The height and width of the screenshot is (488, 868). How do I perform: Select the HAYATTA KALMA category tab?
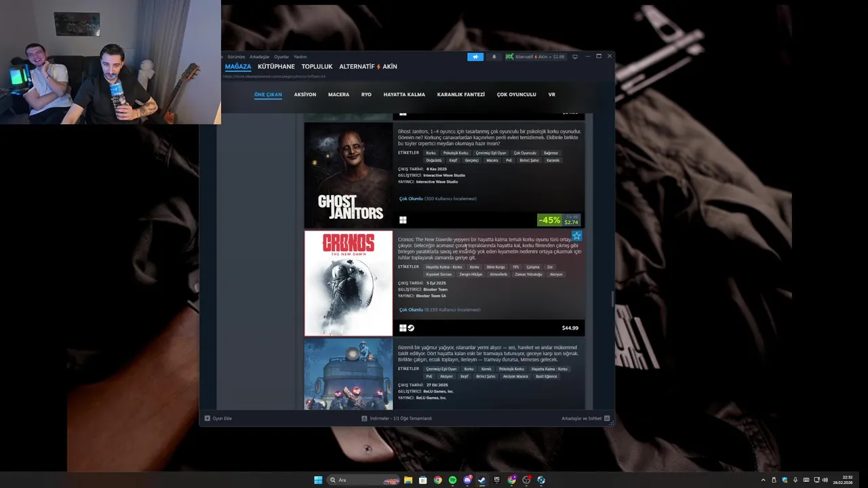404,94
